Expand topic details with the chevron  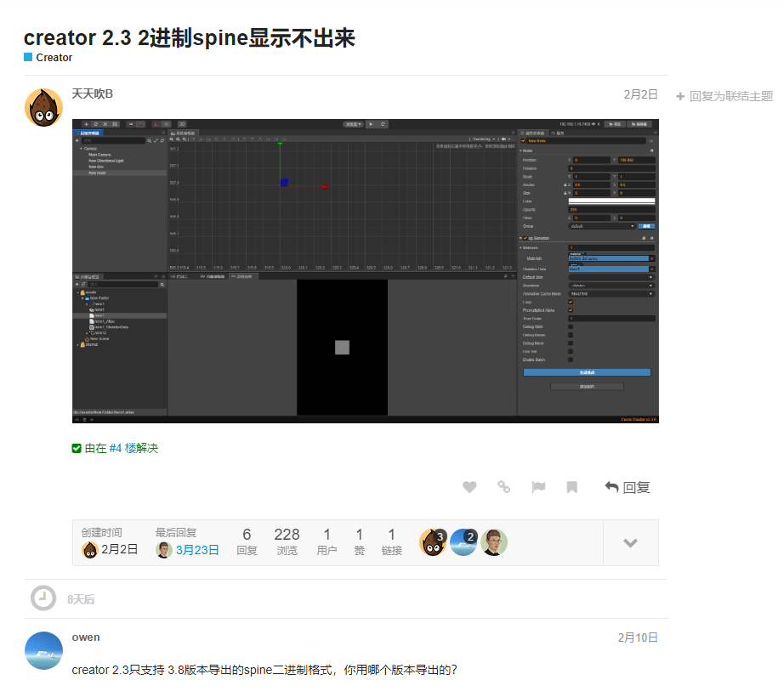pos(630,542)
